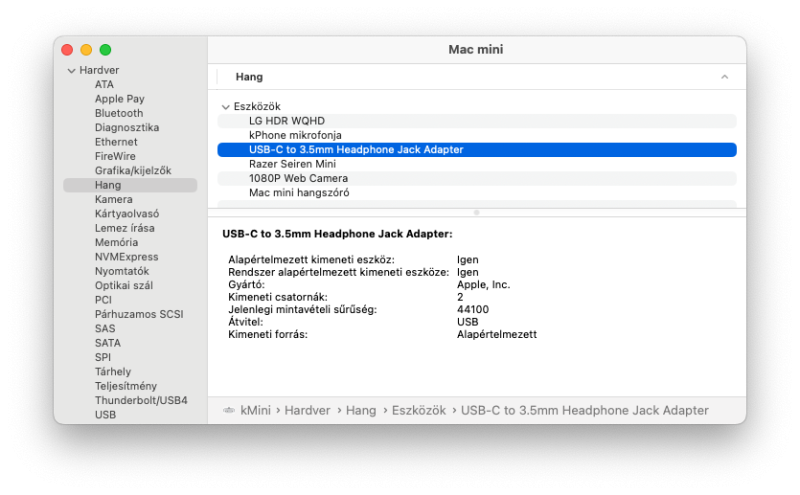Screen dimensions: 800x495
Task: Select the LG HDR WQHD device
Action: coord(477,121)
